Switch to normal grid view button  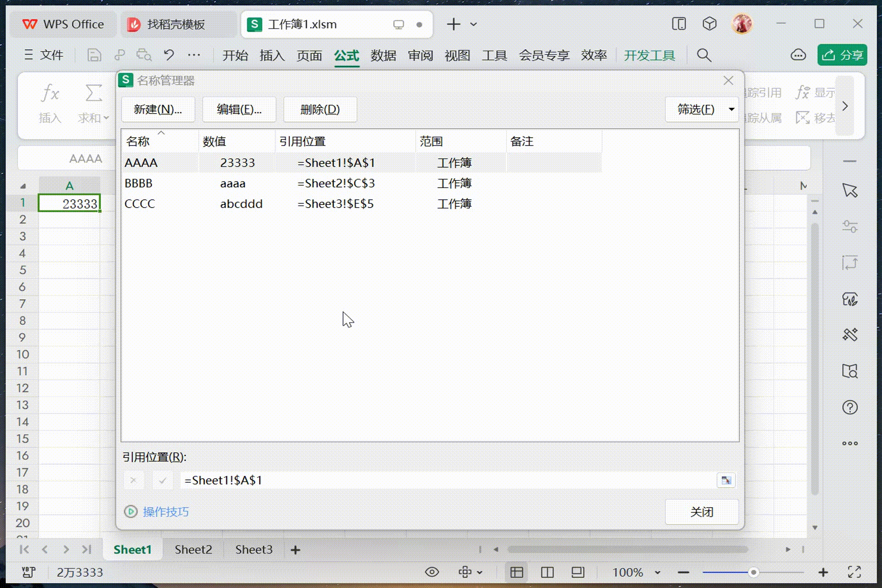[517, 572]
